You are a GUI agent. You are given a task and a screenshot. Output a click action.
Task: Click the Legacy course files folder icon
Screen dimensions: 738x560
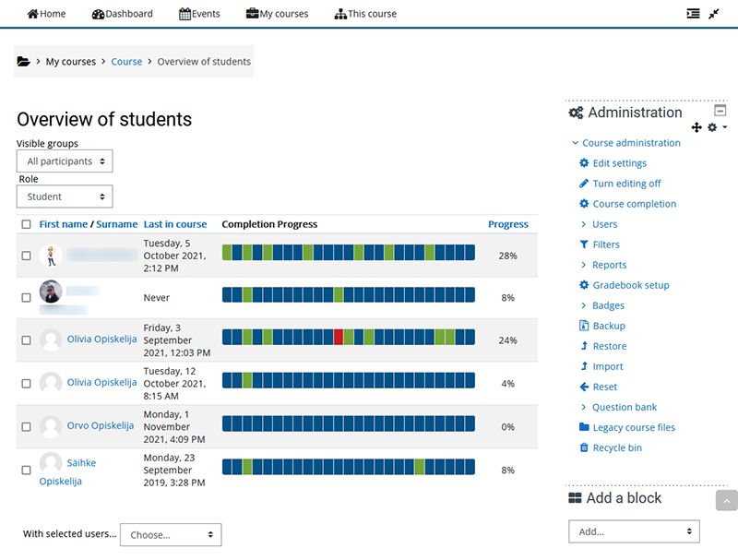(x=585, y=427)
